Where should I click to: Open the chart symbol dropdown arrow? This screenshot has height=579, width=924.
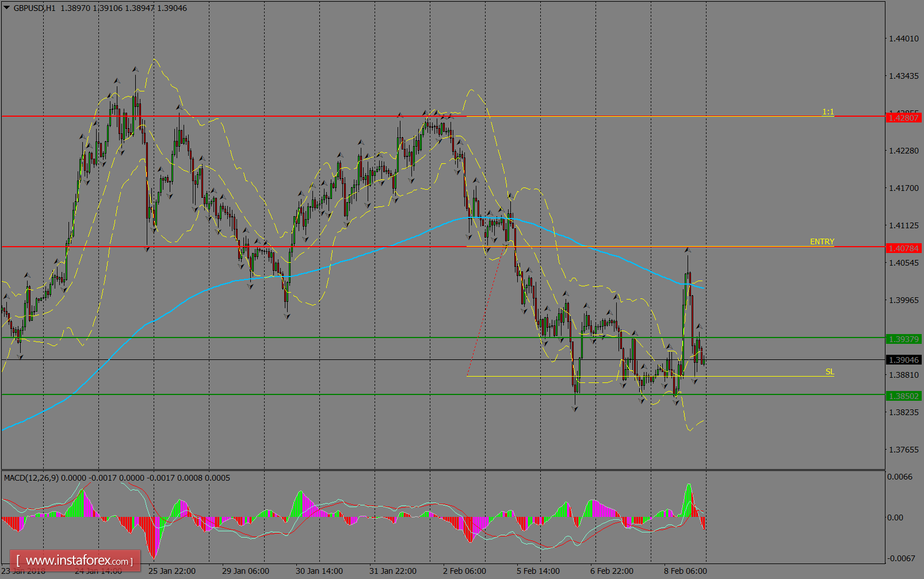click(x=5, y=8)
